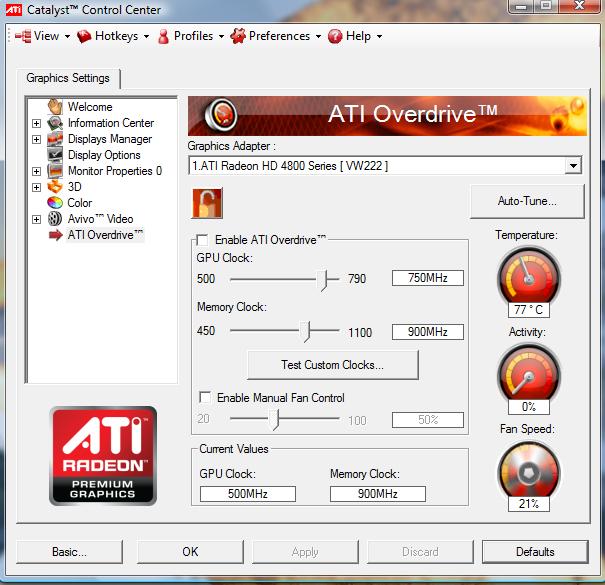605x585 pixels.
Task: Select the Welcome hand icon
Action: [55, 107]
